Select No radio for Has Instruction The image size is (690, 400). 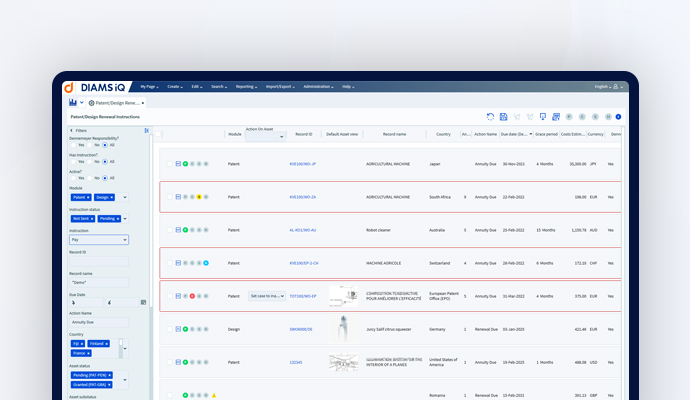pyautogui.click(x=89, y=161)
